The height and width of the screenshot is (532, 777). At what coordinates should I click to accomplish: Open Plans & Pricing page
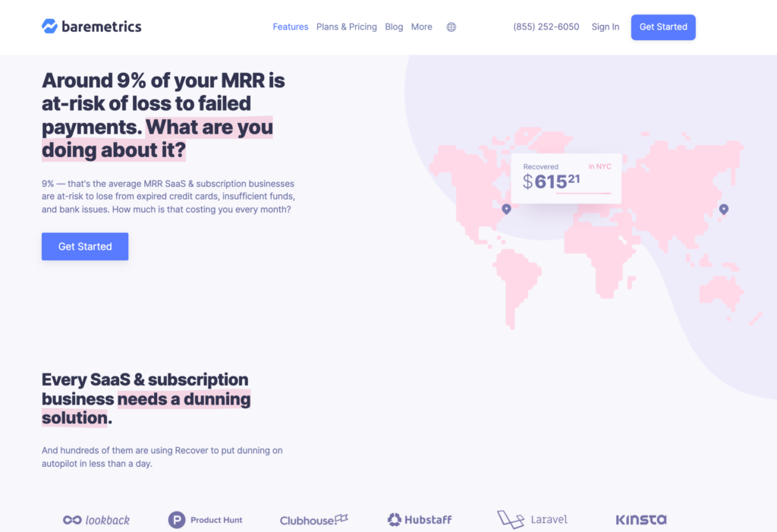coord(347,27)
